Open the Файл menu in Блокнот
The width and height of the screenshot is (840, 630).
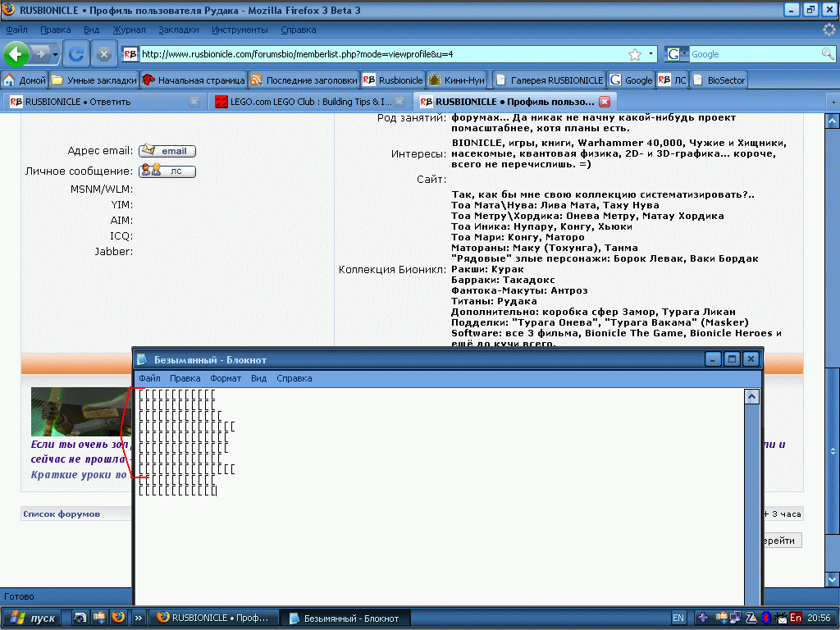tap(149, 378)
